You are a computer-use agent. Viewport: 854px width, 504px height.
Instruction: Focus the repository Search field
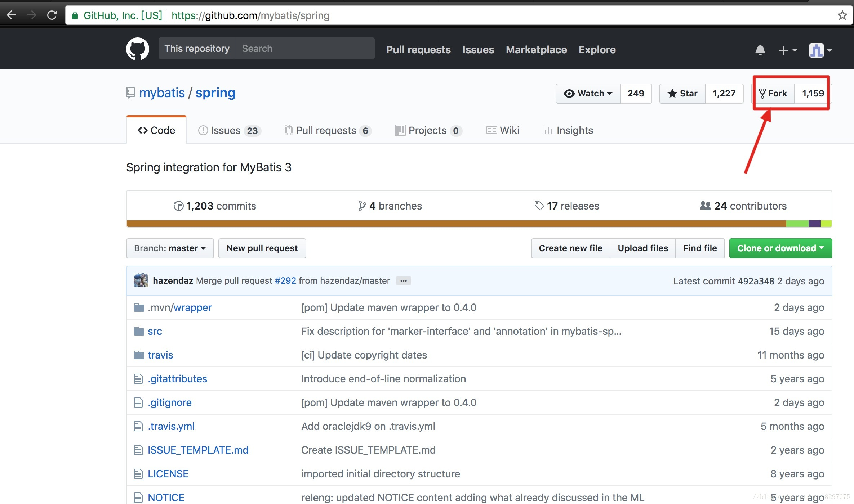[305, 49]
